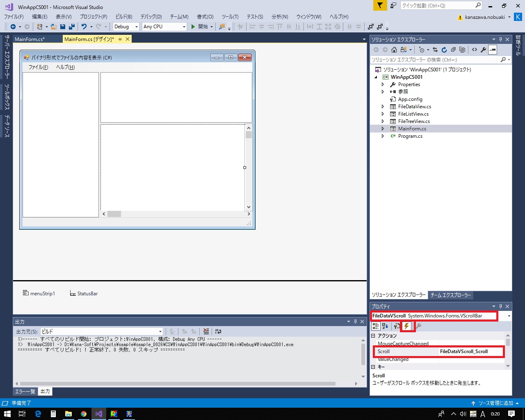Start debugging with the green 開始 button

pyautogui.click(x=200, y=27)
